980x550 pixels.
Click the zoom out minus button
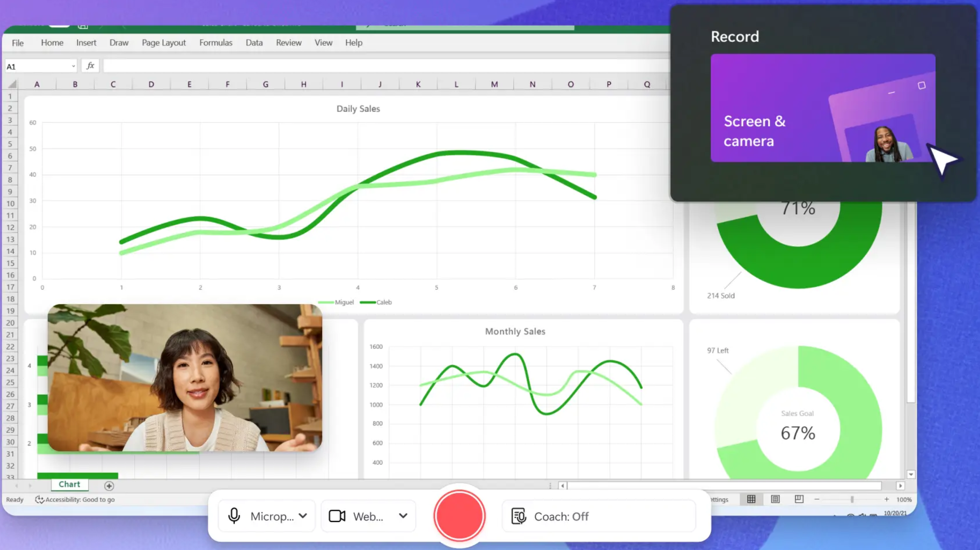pos(817,499)
